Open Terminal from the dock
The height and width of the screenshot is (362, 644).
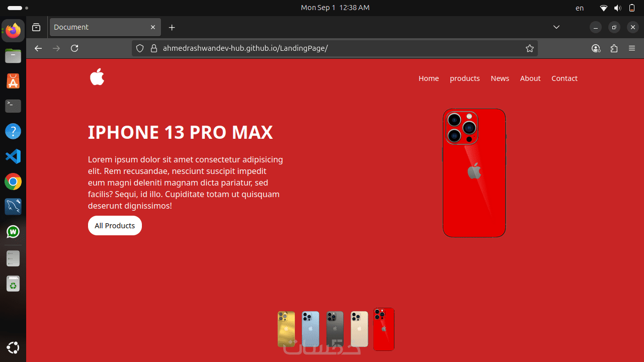(x=13, y=106)
